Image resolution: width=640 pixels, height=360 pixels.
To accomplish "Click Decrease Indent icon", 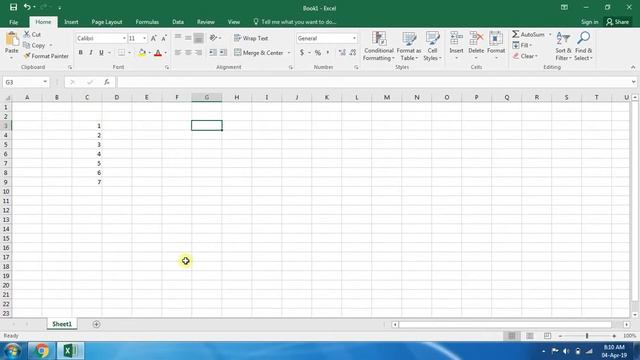I will [x=213, y=53].
